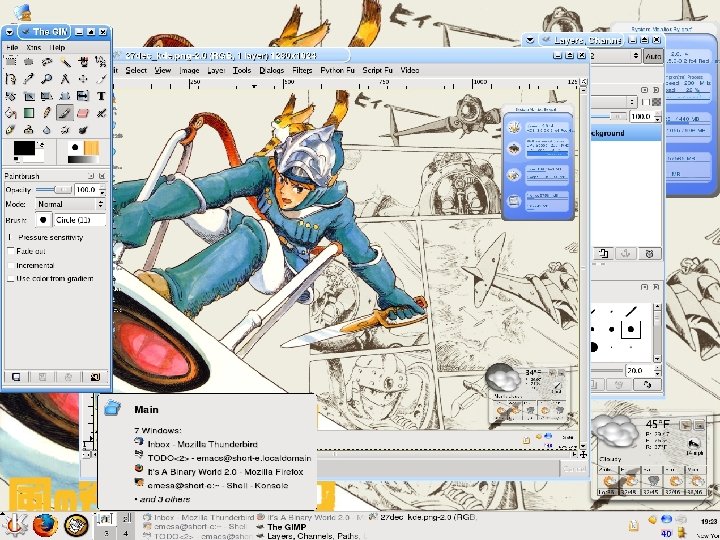Select the Dodge/Burn tool
The width and height of the screenshot is (720, 540).
click(83, 130)
